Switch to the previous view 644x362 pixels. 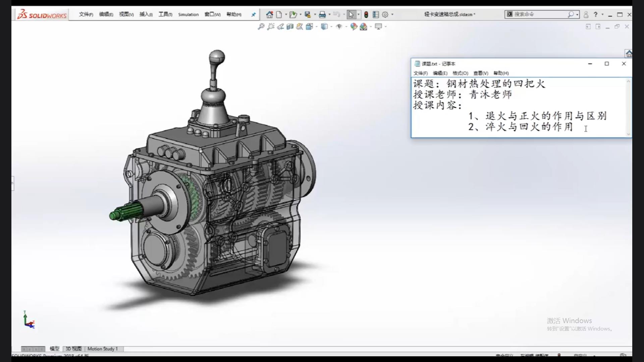[280, 26]
